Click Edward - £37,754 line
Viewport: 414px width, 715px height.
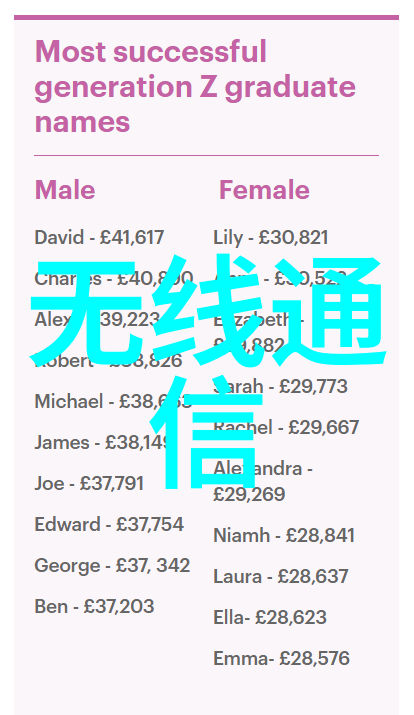tap(109, 524)
